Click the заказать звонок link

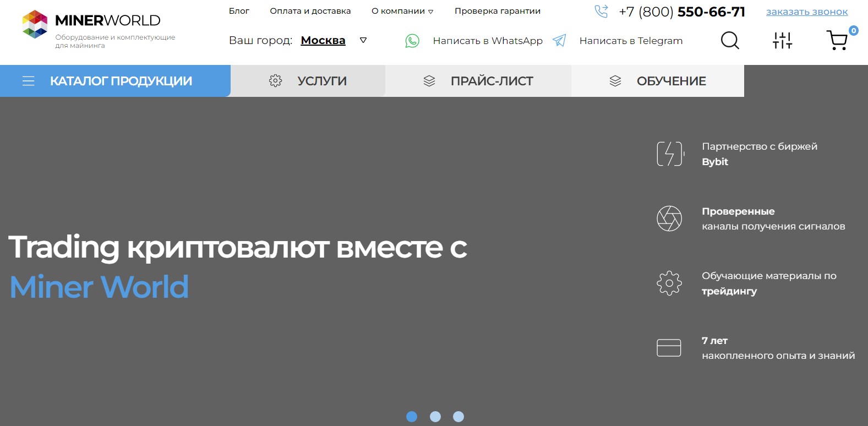tap(807, 12)
